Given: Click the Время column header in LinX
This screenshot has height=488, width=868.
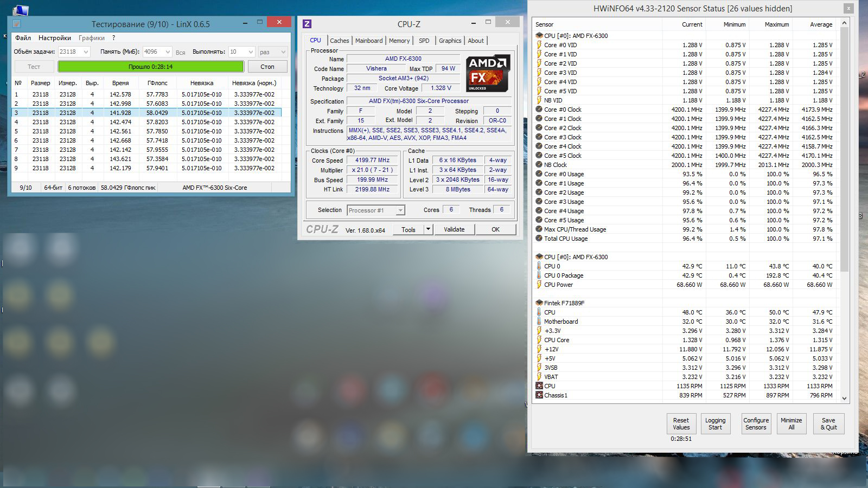Looking at the screenshot, I should 120,83.
